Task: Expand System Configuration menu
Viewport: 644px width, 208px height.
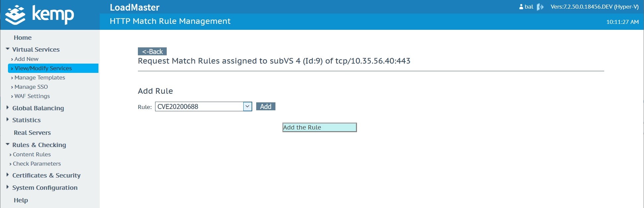Action: point(8,187)
